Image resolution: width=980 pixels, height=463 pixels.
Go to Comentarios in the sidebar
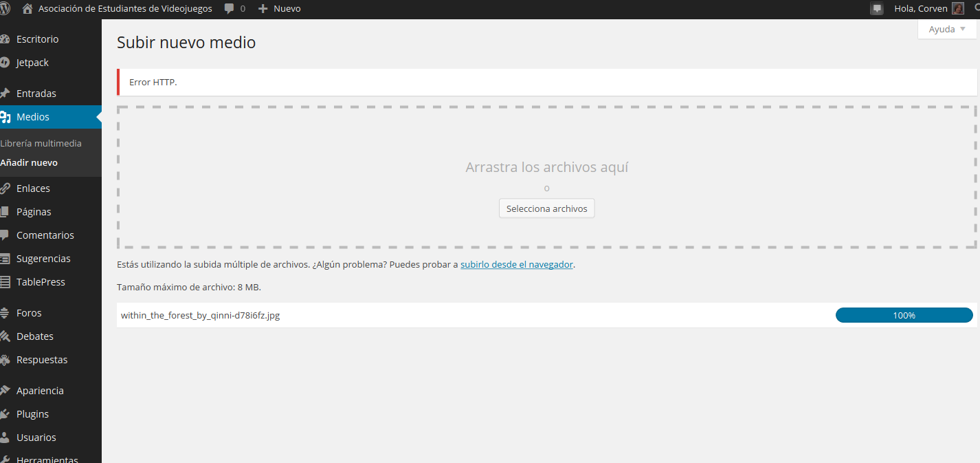point(45,235)
